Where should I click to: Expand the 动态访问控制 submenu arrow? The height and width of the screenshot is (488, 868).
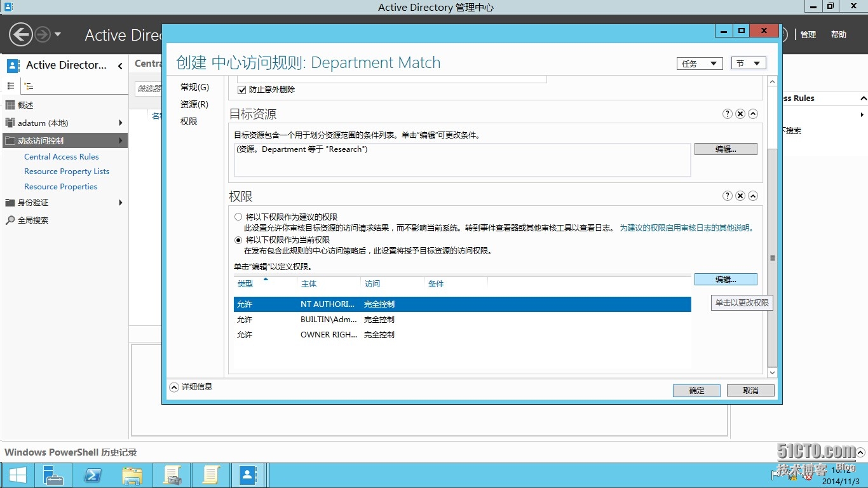coord(121,140)
